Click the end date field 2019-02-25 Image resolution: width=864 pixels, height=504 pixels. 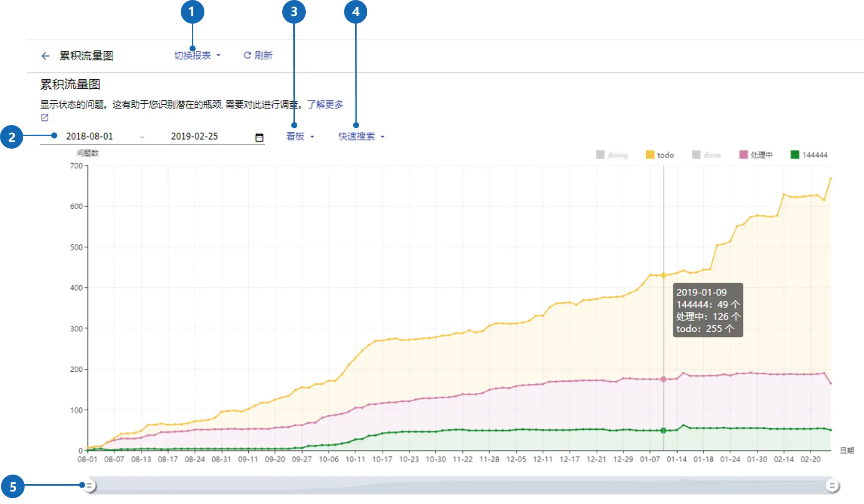point(194,137)
